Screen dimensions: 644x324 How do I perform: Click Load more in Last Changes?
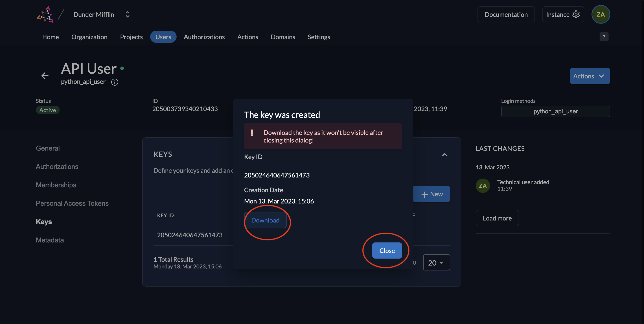(497, 218)
